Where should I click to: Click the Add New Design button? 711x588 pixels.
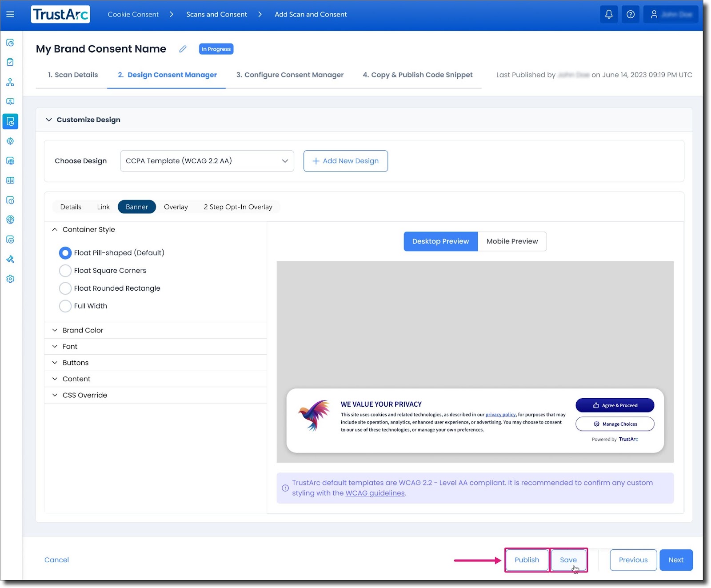[345, 161]
